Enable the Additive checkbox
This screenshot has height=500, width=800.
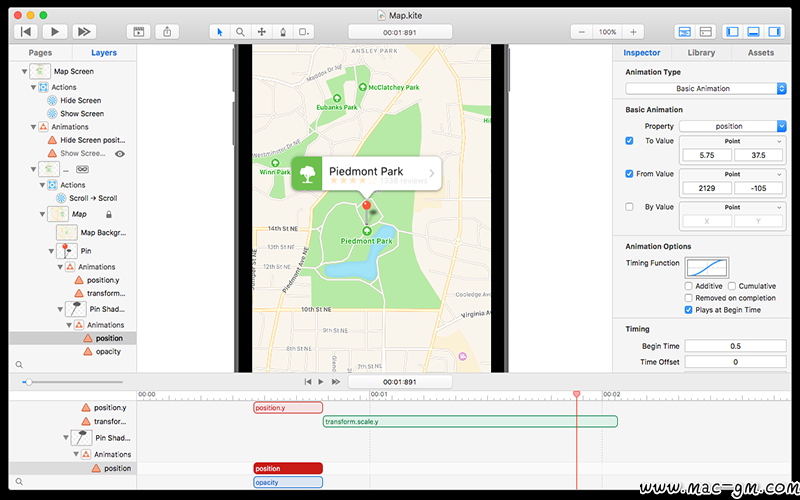pos(688,286)
